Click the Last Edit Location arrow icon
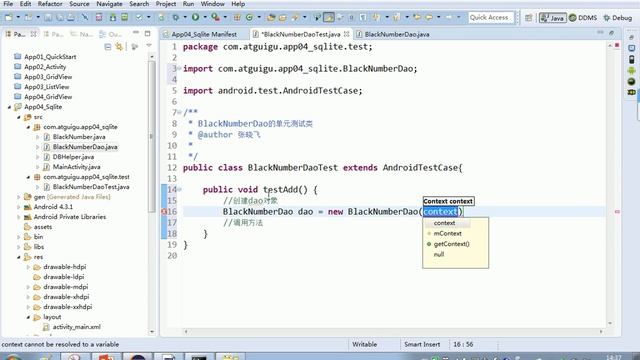Viewport: 640px width, 360px height. coord(417,18)
